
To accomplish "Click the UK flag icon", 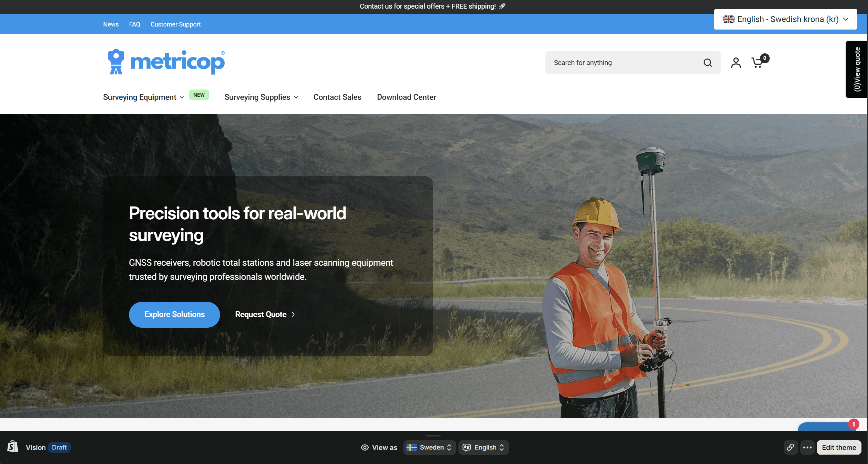I will click(728, 19).
